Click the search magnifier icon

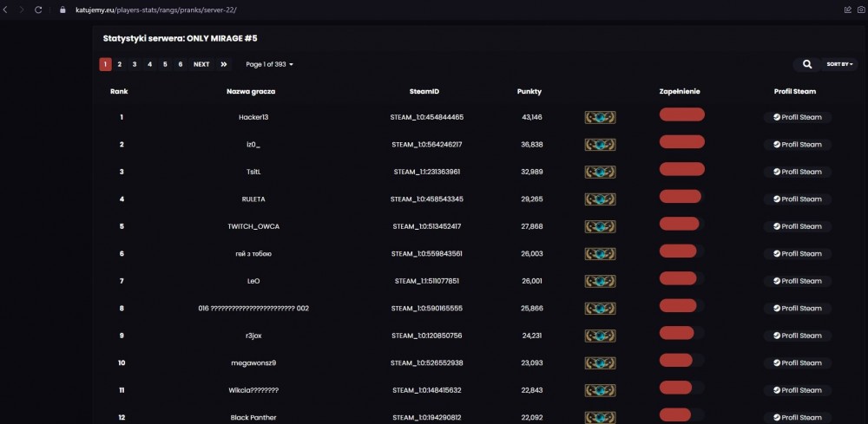[x=806, y=64]
